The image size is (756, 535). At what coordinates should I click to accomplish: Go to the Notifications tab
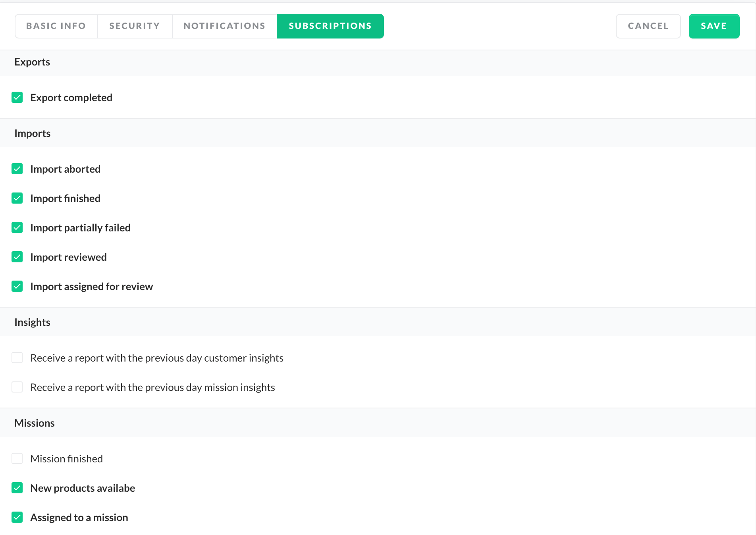coord(224,26)
